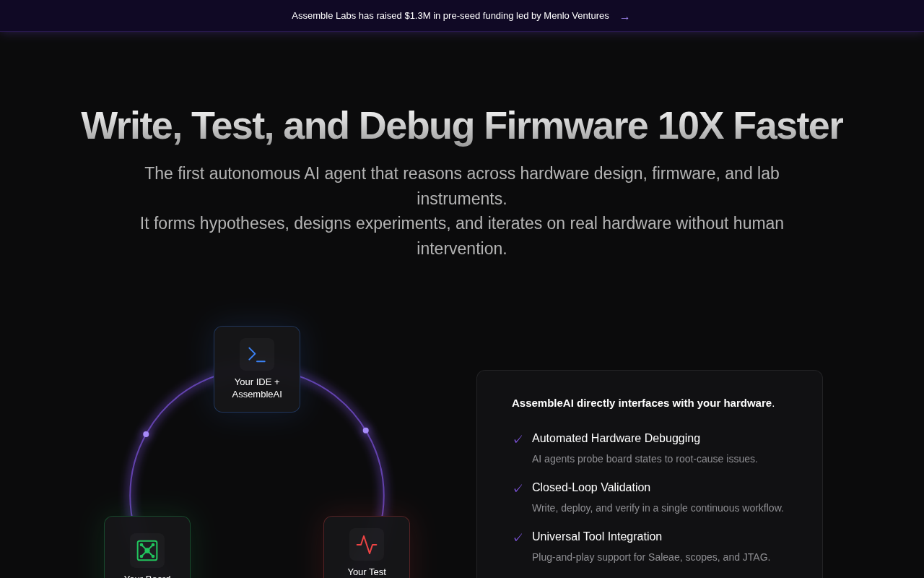Click the "AI agents probe board states" description
The width and height of the screenshot is (924, 578).
(x=645, y=459)
